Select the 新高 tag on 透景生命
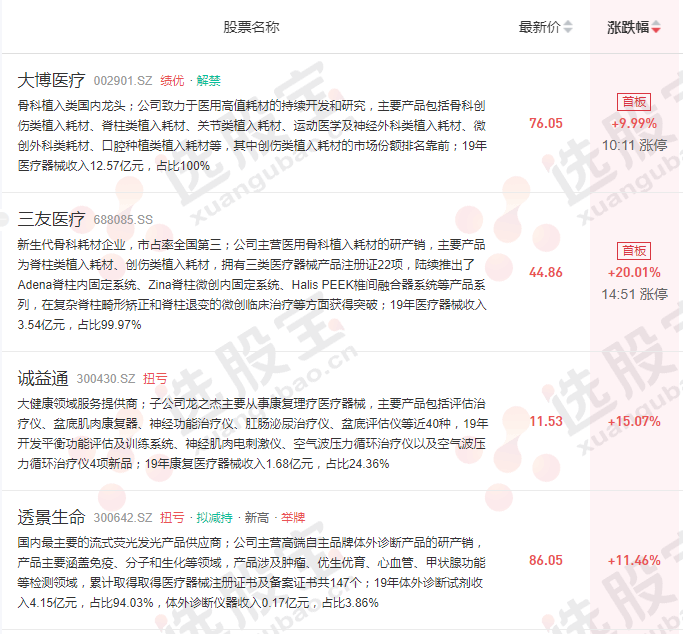The height and width of the screenshot is (634, 683). click(x=257, y=517)
